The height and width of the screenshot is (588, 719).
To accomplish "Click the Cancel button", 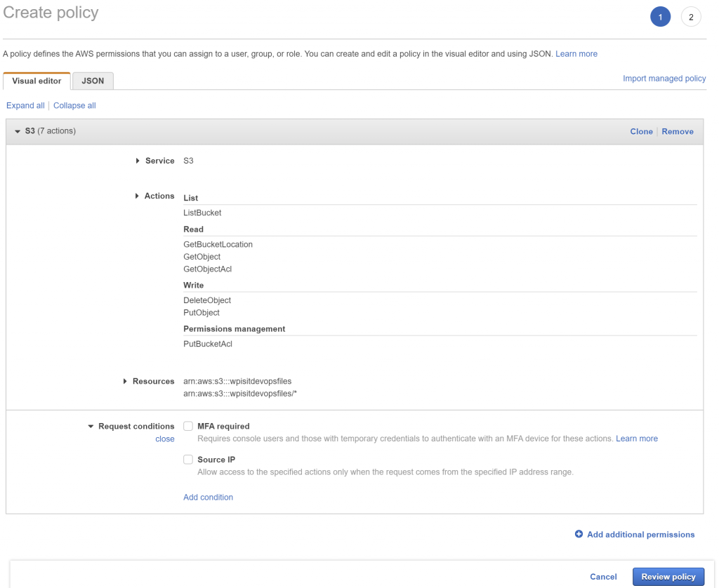I will click(x=603, y=577).
